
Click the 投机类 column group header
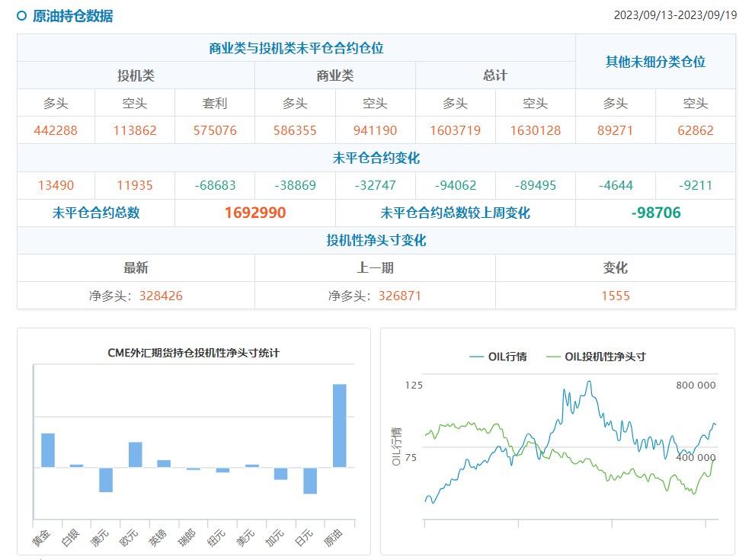136,75
